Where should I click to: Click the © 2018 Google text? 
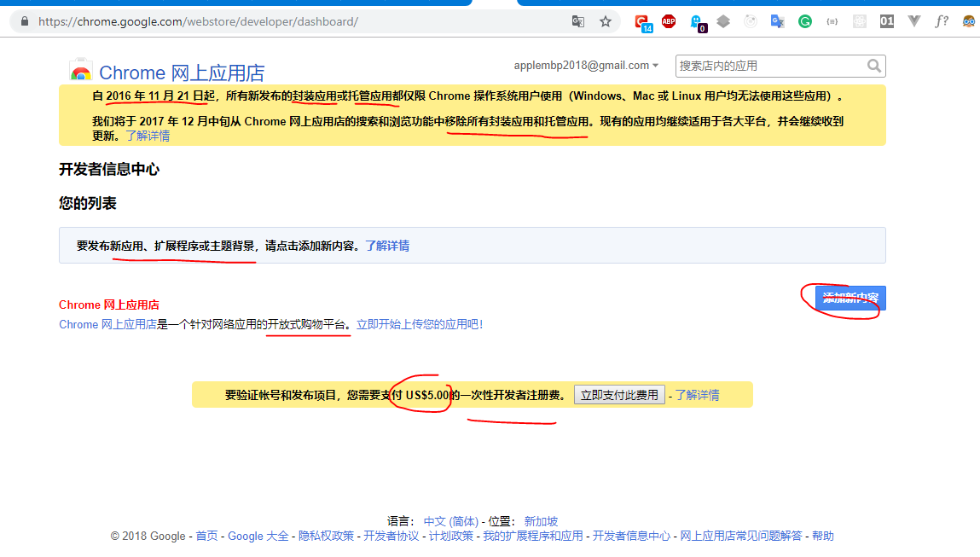(x=148, y=536)
